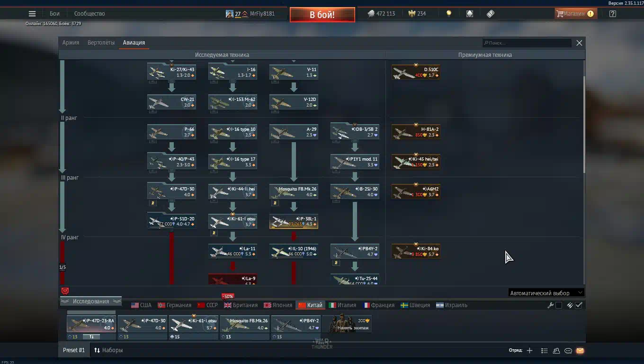Screen dimensions: 644x364
Task: Click the wrench repair icon near the nation tabs
Action: click(550, 305)
